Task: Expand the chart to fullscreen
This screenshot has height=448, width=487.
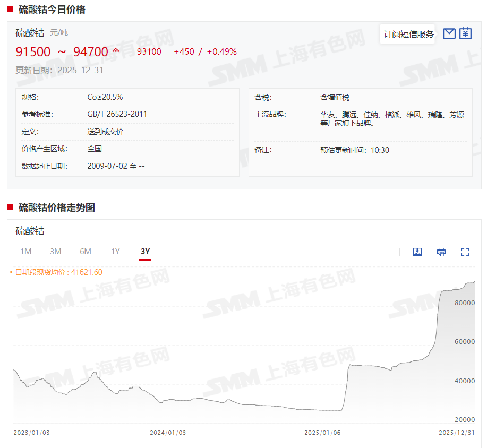Action: point(465,252)
